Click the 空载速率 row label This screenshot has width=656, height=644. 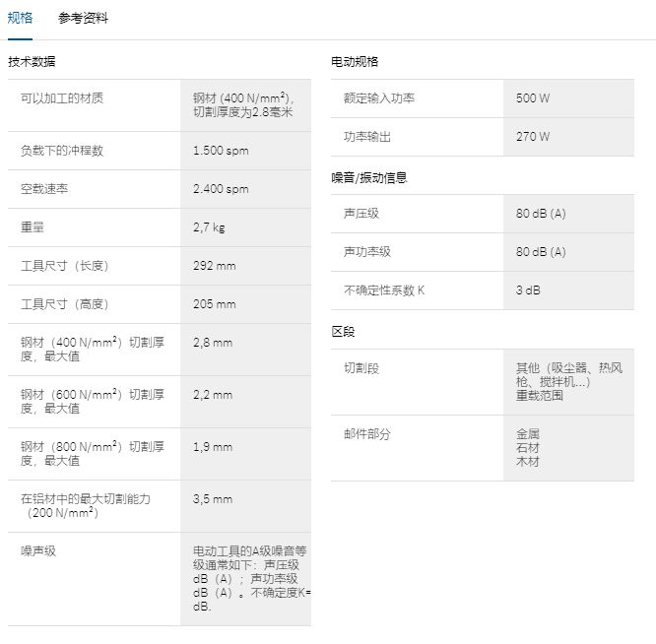[x=44, y=189]
